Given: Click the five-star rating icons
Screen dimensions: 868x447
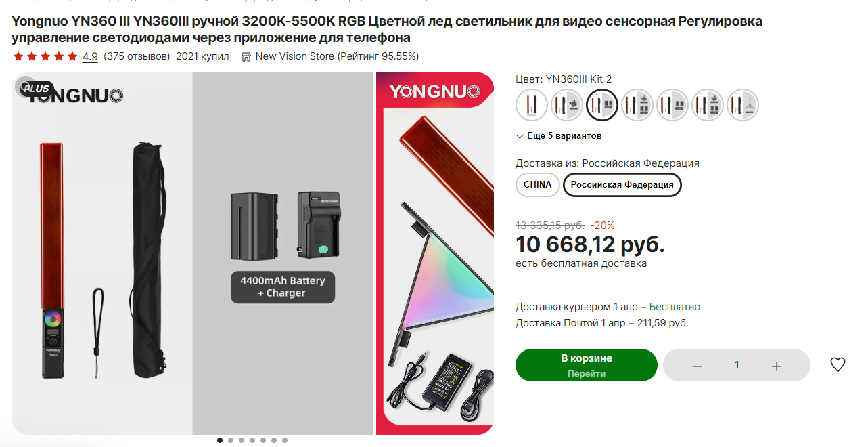Looking at the screenshot, I should click(45, 56).
